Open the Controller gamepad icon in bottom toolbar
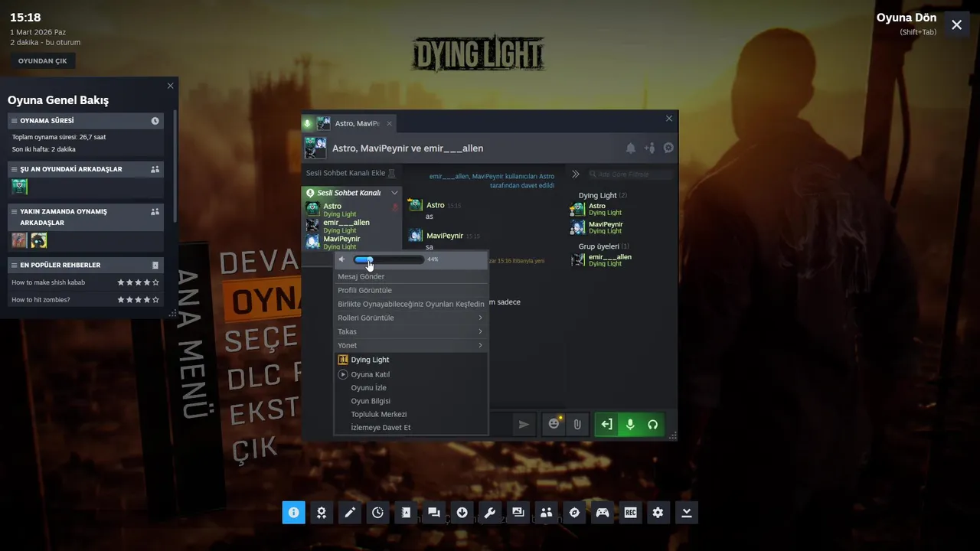The height and width of the screenshot is (551, 980). (x=603, y=513)
